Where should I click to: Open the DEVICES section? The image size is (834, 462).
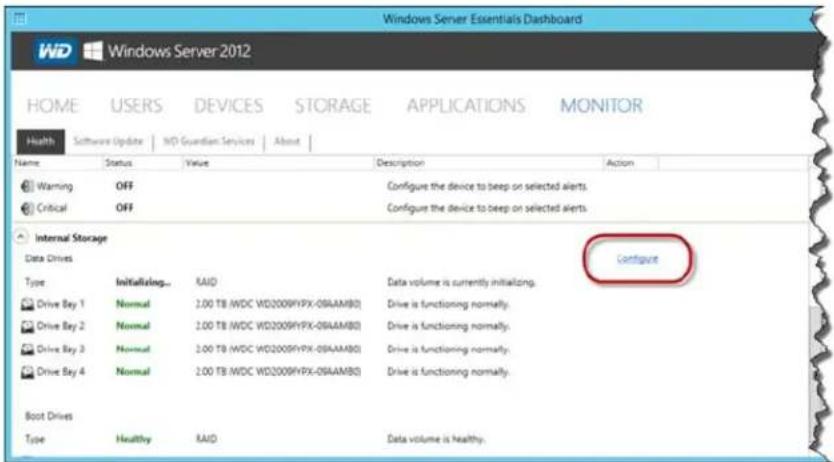point(228,105)
